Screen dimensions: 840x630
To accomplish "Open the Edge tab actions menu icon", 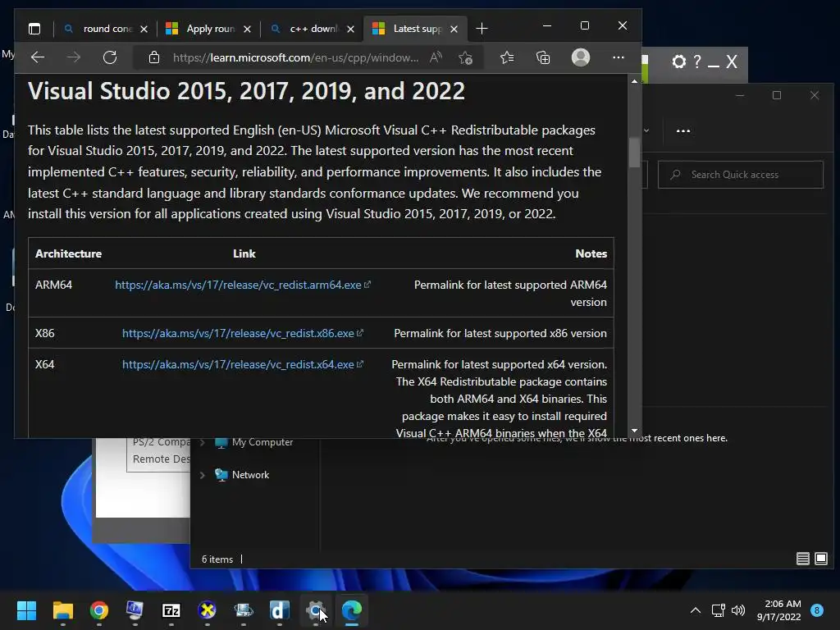I will click(34, 29).
